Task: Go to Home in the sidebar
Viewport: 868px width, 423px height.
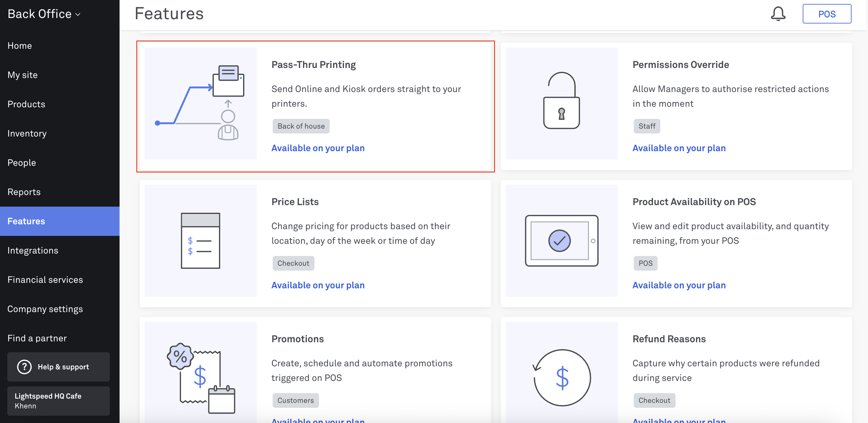Action: [x=60, y=46]
